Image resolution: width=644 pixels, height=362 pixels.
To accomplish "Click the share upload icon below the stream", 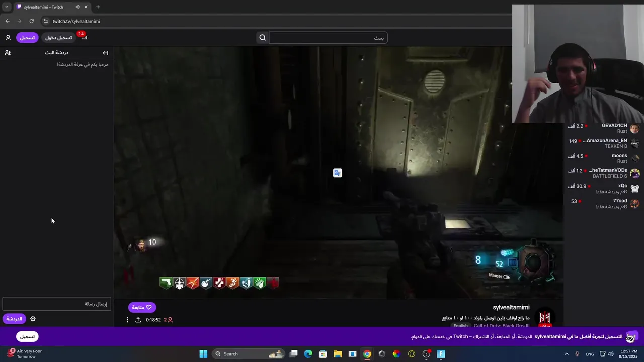I will (138, 320).
